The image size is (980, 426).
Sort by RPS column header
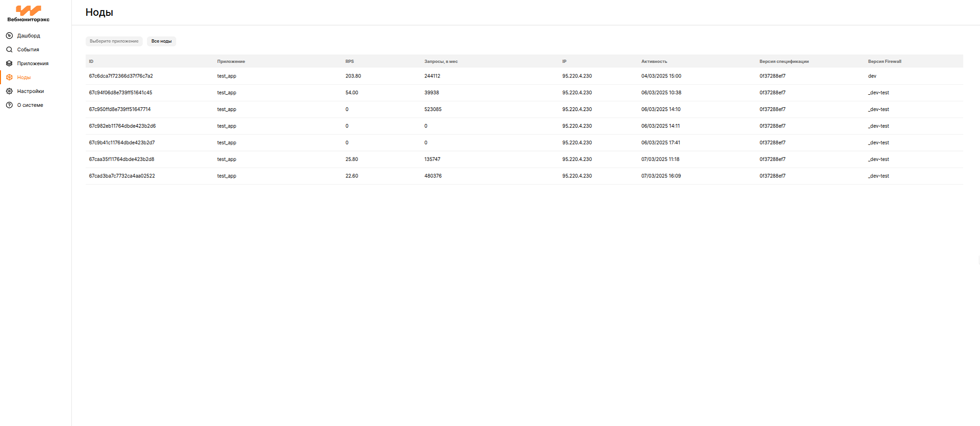[349, 62]
